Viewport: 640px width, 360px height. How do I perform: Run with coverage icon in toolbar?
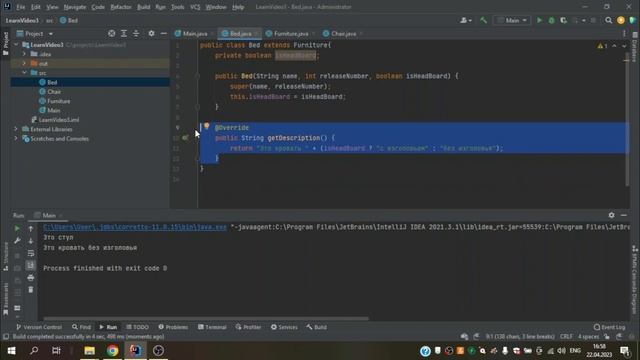[x=564, y=20]
